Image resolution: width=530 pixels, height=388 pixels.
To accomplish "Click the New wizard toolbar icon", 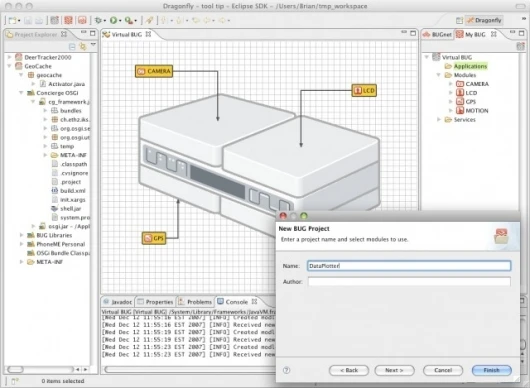I will (12, 21).
